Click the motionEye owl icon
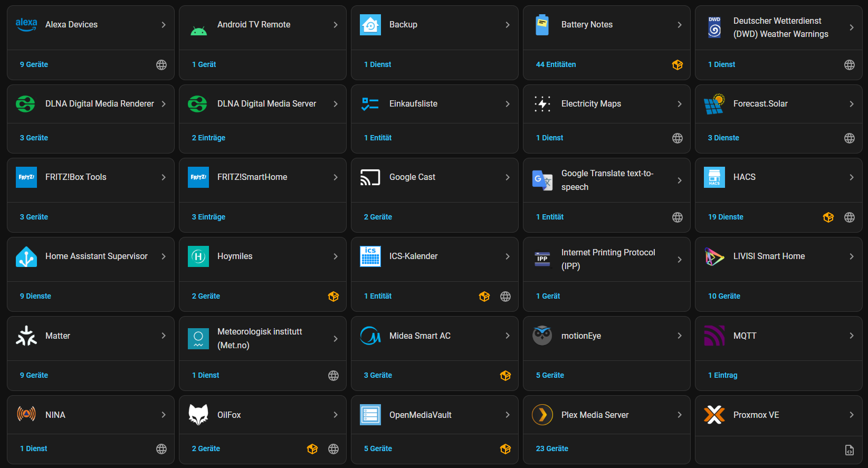Image resolution: width=868 pixels, height=468 pixels. 542,336
